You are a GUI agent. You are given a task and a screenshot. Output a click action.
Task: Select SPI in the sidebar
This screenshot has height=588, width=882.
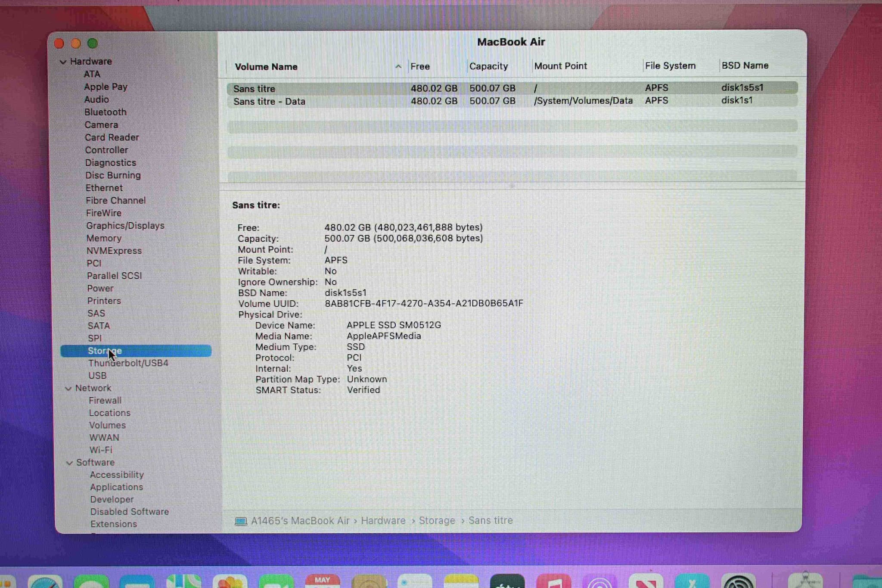click(x=95, y=338)
